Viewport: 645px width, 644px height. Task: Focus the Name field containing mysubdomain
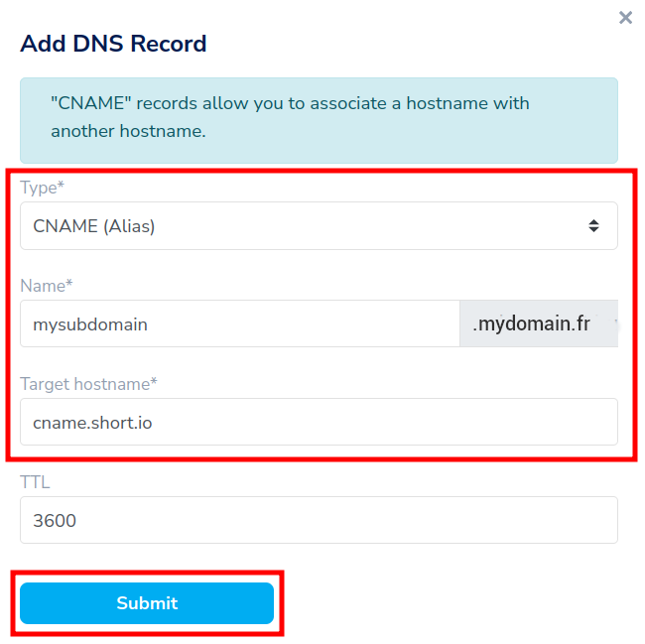[239, 323]
